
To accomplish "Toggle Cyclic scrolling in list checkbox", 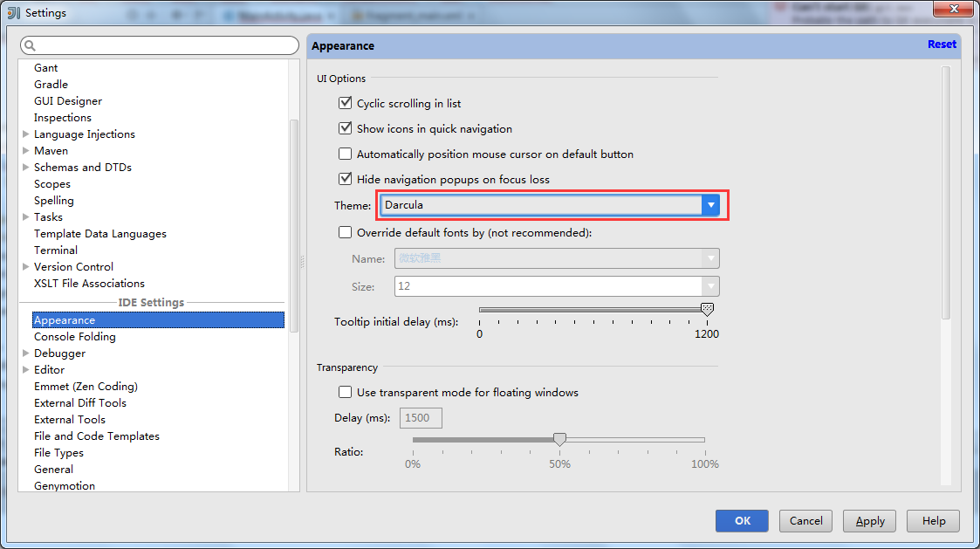I will [x=346, y=103].
